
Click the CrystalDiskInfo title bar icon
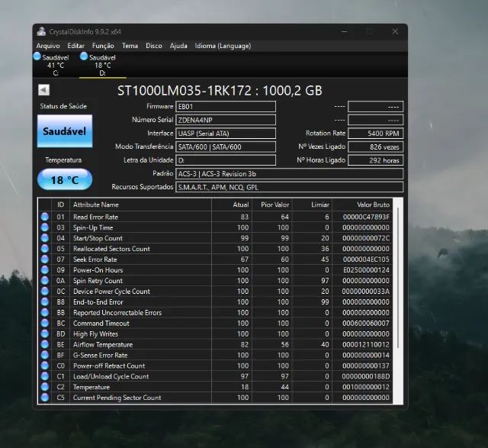[x=41, y=31]
